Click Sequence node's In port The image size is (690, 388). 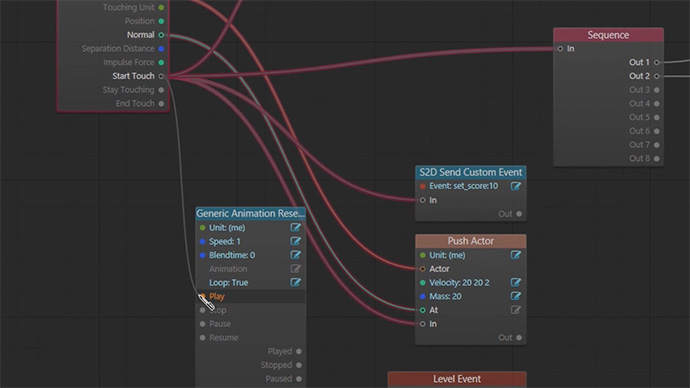click(560, 49)
